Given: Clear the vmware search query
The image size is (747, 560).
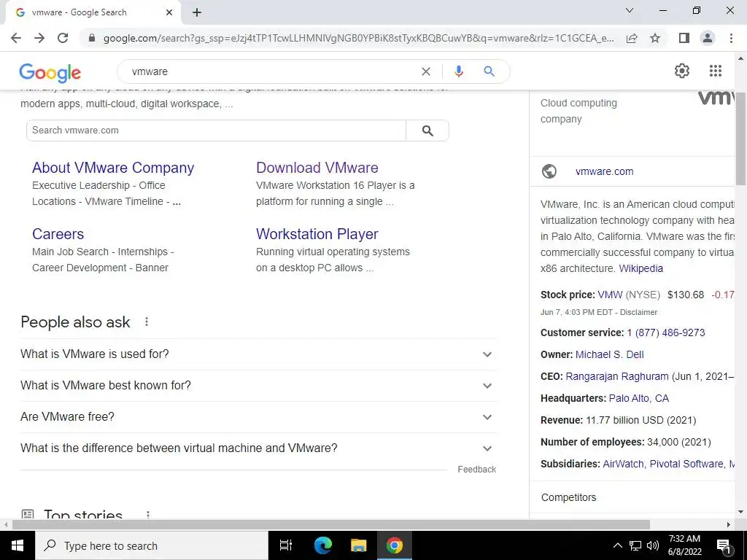Looking at the screenshot, I should click(426, 71).
